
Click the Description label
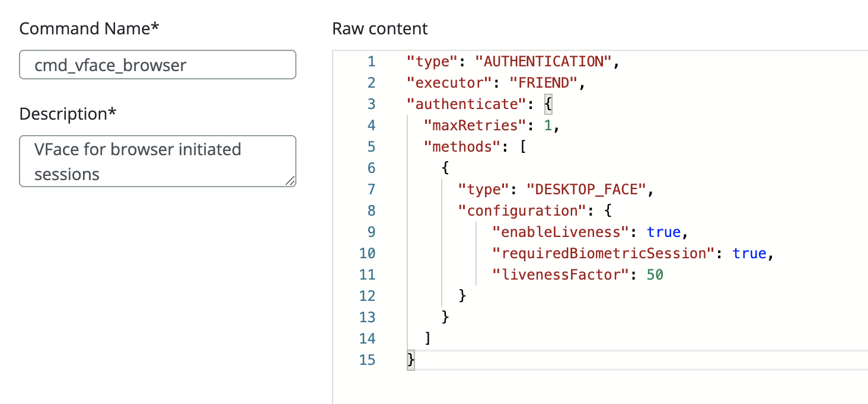(67, 114)
